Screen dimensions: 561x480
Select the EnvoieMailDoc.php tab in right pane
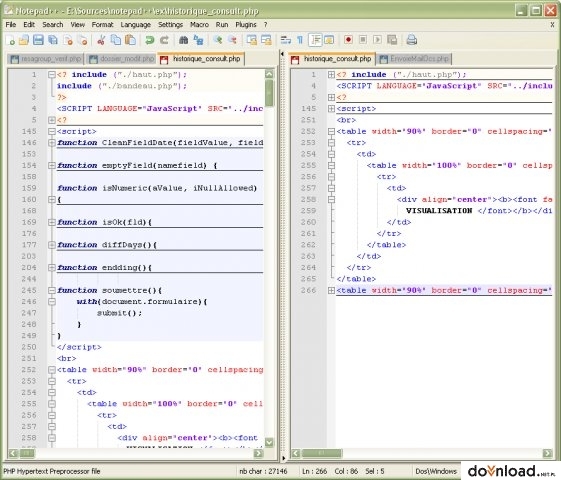tap(415, 59)
